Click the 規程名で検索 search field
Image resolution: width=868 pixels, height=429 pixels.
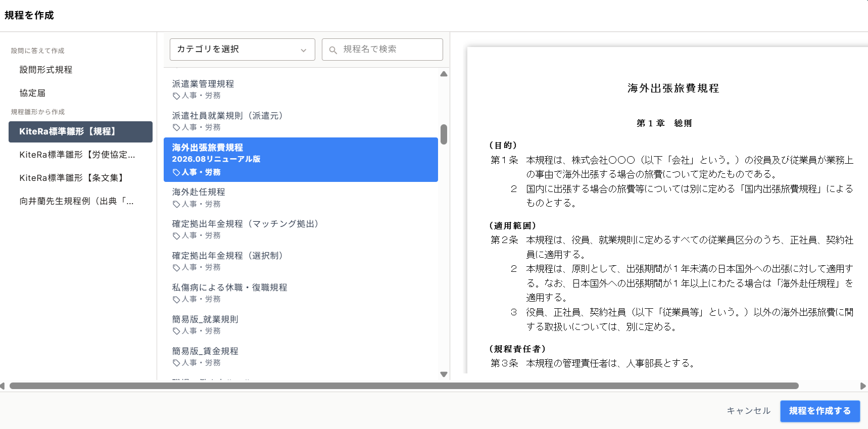(382, 50)
